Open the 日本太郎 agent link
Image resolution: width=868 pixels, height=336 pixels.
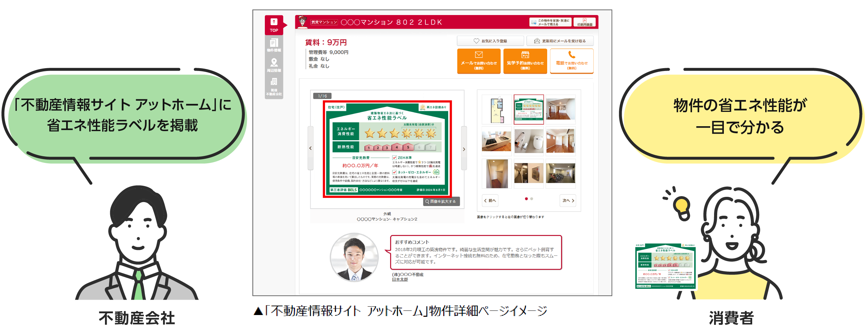[400, 279]
